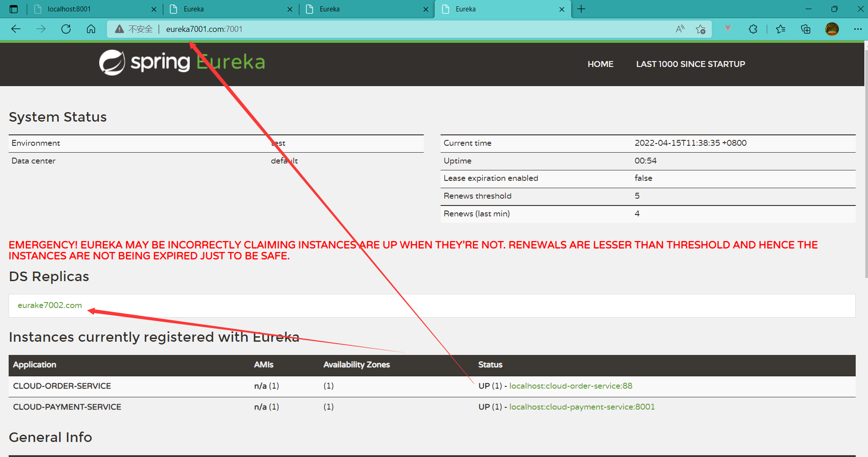
Task: Open localhost:cloud-payment-service:8001 instance link
Action: click(x=582, y=407)
